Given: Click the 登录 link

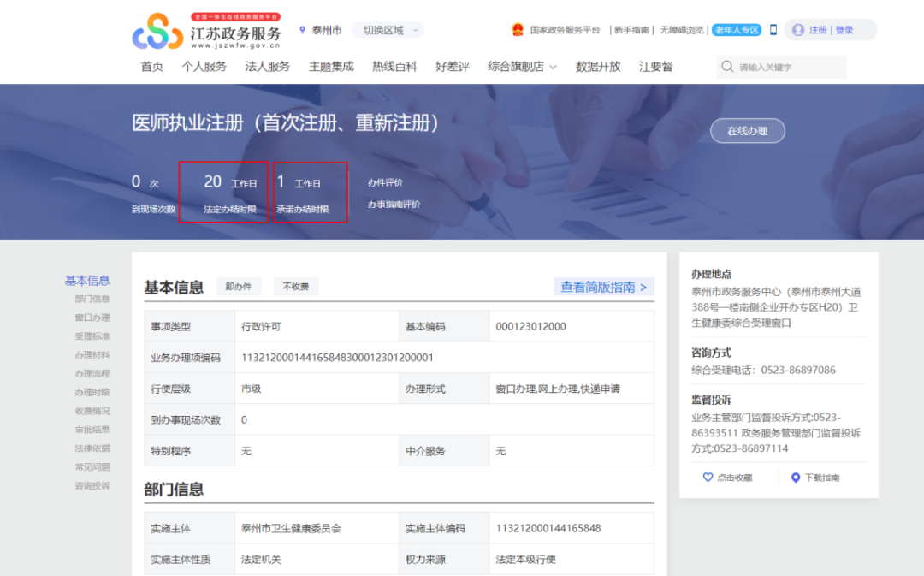Looking at the screenshot, I should click(x=844, y=30).
